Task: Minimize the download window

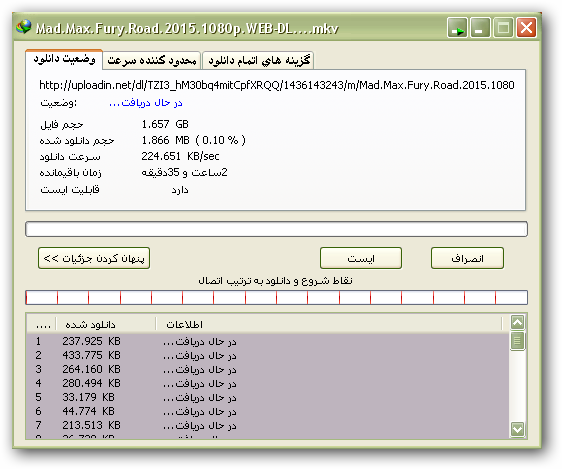Action: click(480, 28)
